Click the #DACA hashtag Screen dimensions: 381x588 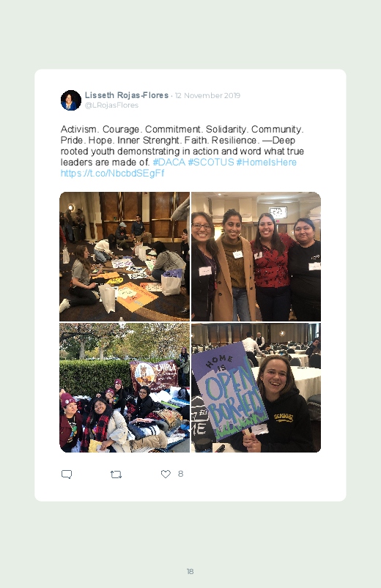[x=169, y=163]
